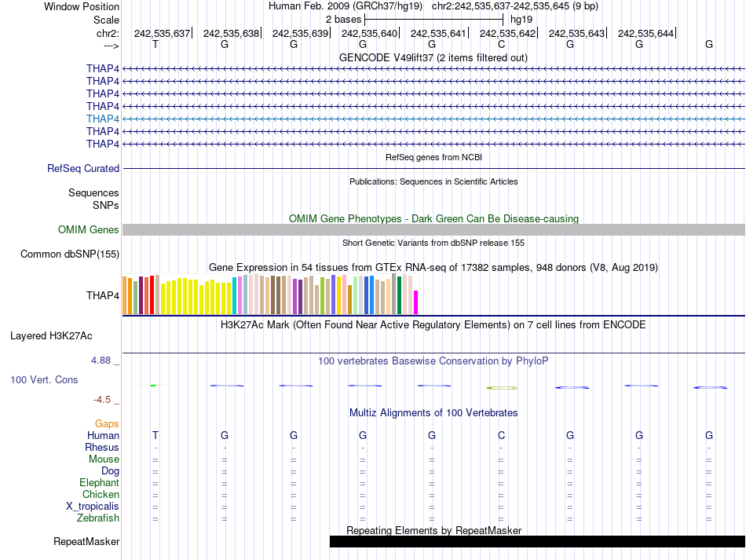Click the magenta bar in GTEx chart
Screen dimensions: 746x560
pos(416,302)
